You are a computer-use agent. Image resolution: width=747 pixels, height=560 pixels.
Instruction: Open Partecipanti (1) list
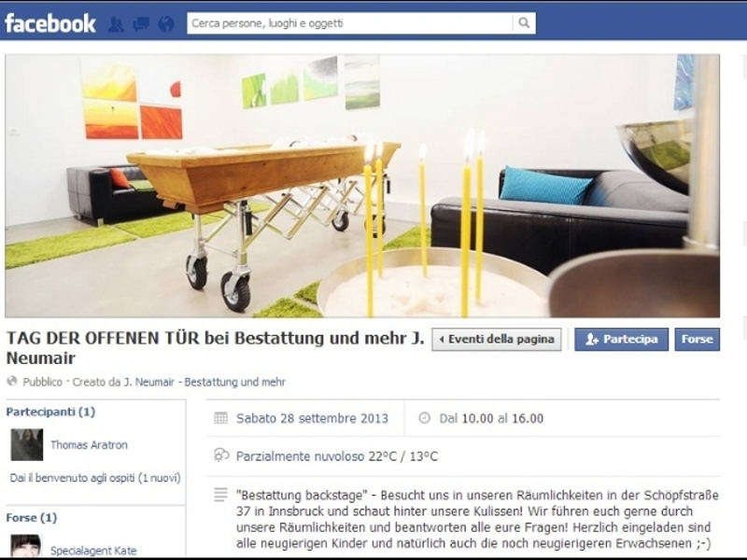pos(50,412)
